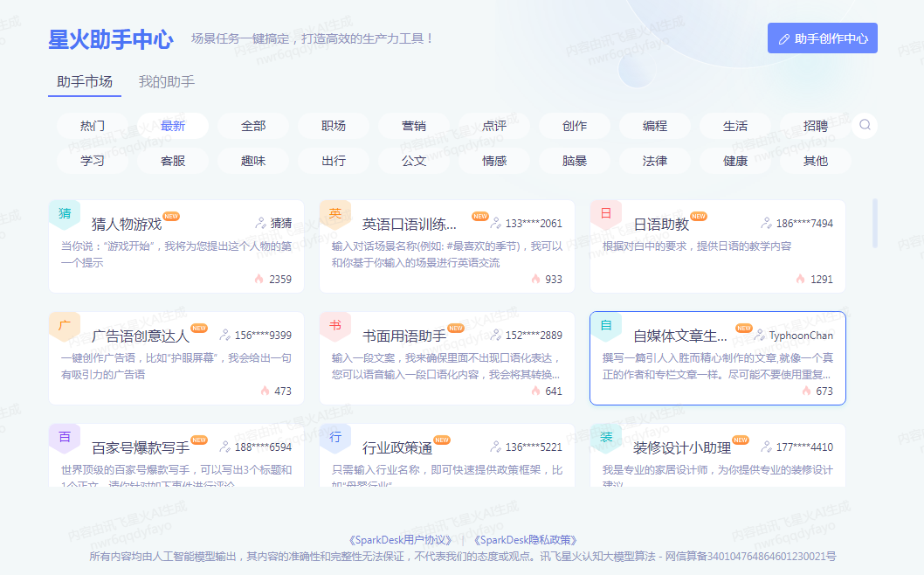Click the 英 badge icon on 英语口语训练 card
Screen dimensions: 924x575
click(335, 213)
